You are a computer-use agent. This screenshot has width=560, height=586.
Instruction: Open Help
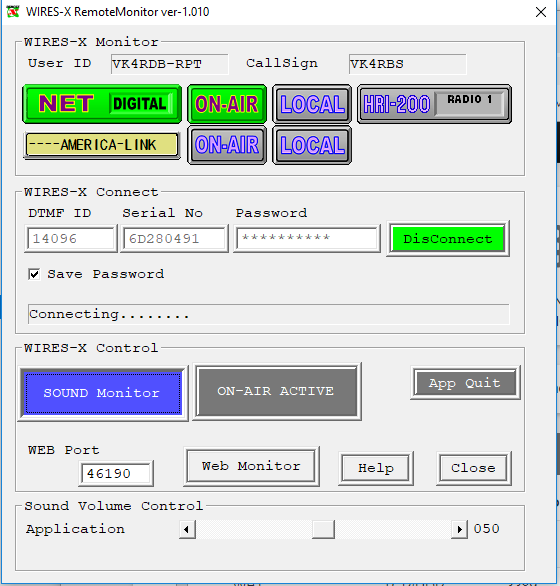[376, 468]
